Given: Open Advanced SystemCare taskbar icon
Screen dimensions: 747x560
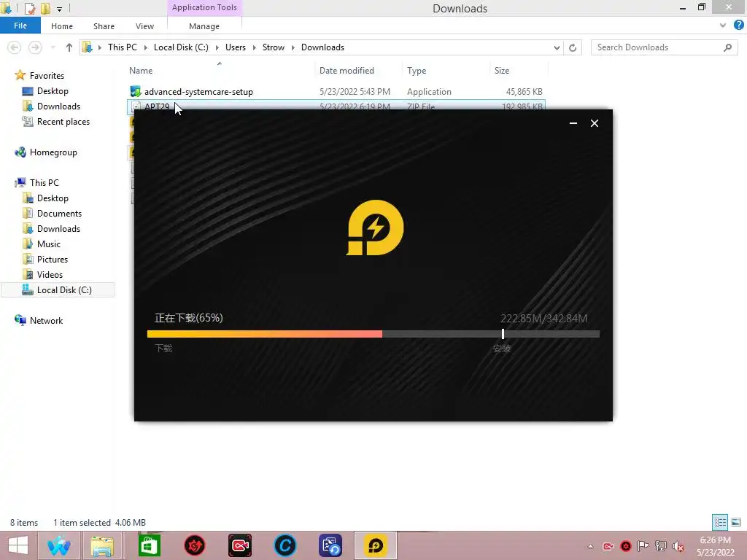Looking at the screenshot, I should (x=285, y=545).
